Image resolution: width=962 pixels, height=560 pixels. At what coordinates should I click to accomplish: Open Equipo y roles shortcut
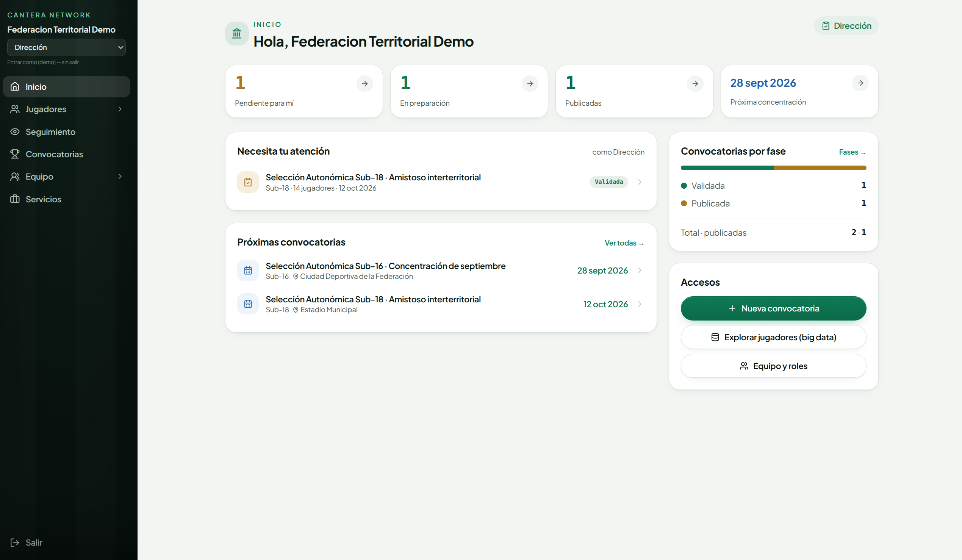[x=773, y=366]
